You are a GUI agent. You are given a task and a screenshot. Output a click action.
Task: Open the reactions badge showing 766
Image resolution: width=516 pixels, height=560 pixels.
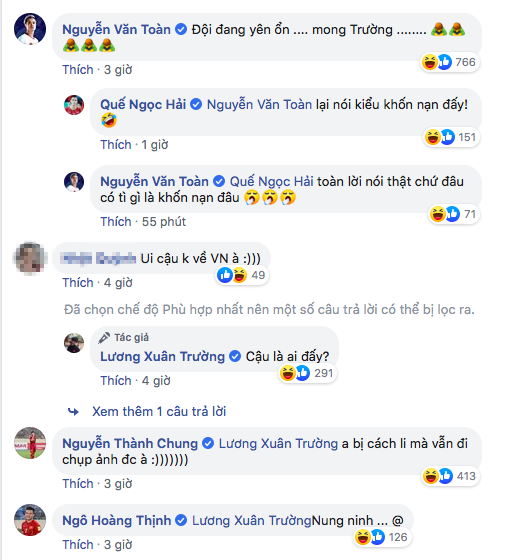coord(449,62)
